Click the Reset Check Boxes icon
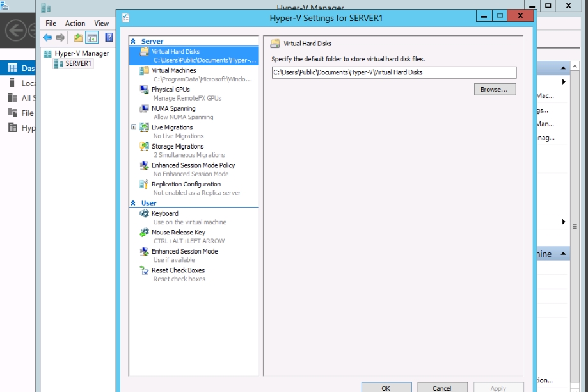Viewport: 588px width, 392px height. pyautogui.click(x=145, y=270)
